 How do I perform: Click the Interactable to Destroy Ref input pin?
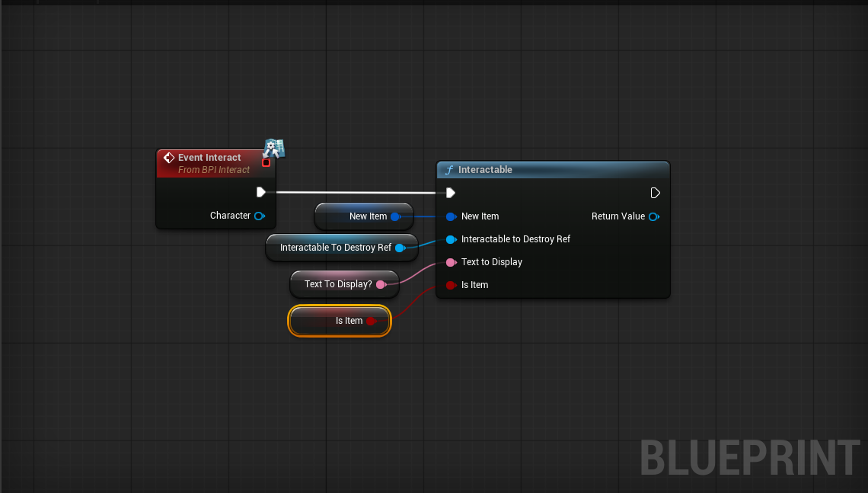tap(451, 239)
